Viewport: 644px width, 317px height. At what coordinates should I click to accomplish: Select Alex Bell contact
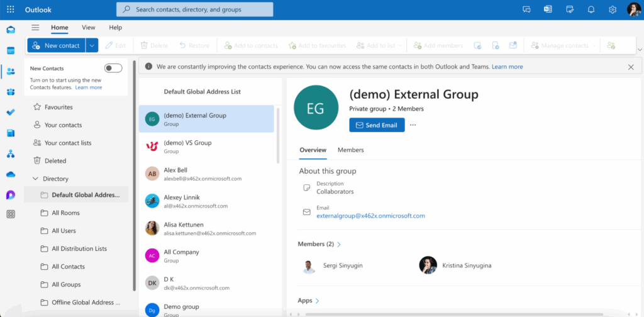click(x=206, y=174)
